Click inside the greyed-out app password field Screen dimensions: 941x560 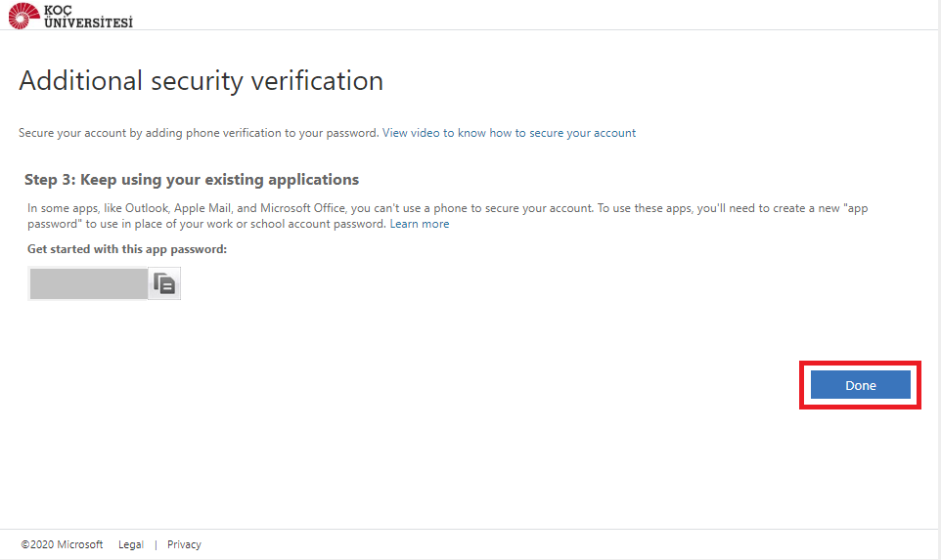point(89,283)
